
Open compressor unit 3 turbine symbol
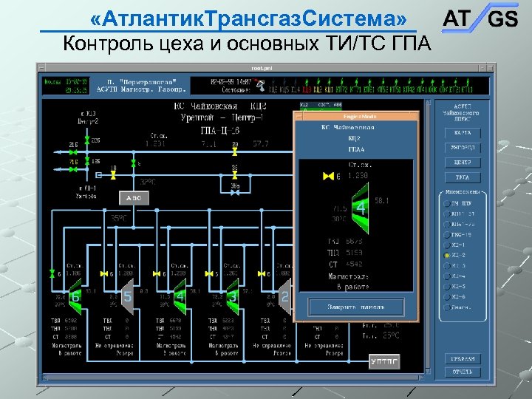click(x=232, y=297)
